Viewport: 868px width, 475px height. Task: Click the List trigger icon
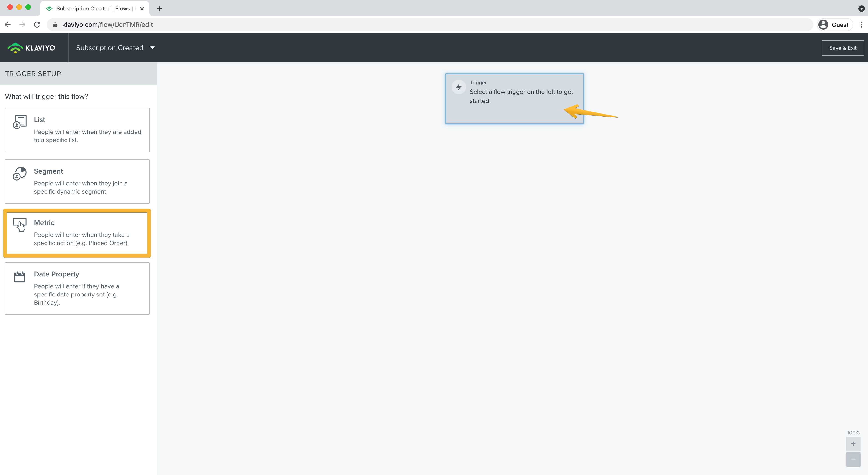pyautogui.click(x=20, y=122)
